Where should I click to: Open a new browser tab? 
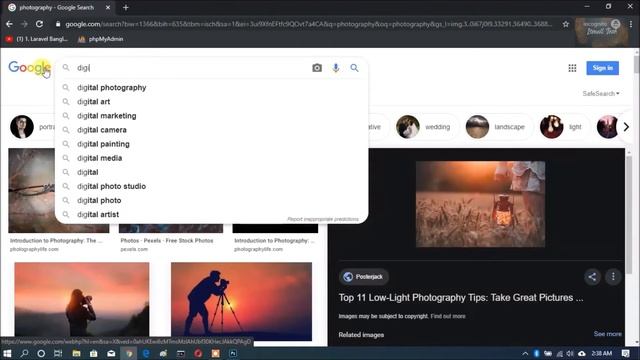(x=126, y=7)
